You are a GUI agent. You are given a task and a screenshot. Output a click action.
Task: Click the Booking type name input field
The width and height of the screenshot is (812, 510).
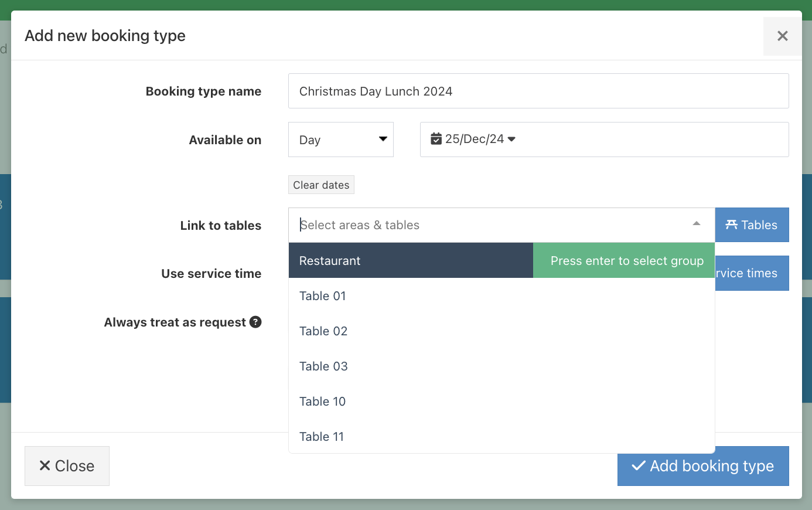[x=538, y=91]
